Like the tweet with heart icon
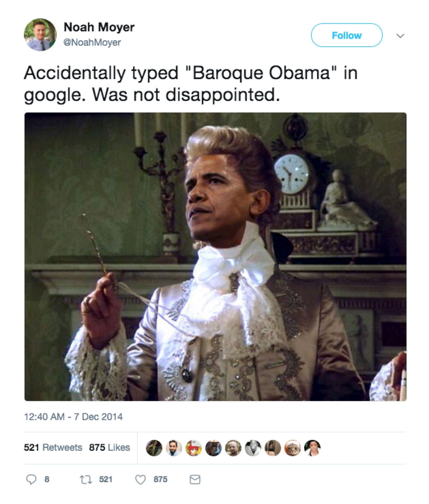Viewport: 429px width, 504px height. tap(140, 479)
